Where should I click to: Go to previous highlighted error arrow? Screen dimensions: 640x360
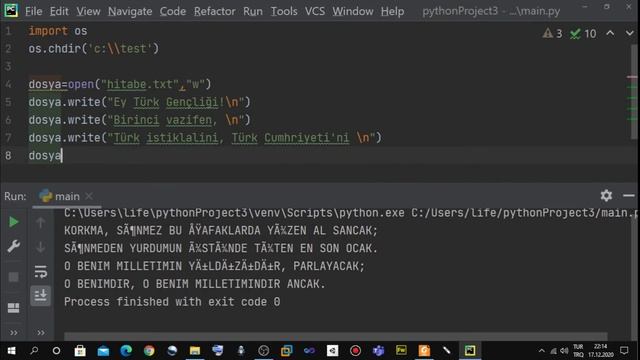(x=610, y=33)
